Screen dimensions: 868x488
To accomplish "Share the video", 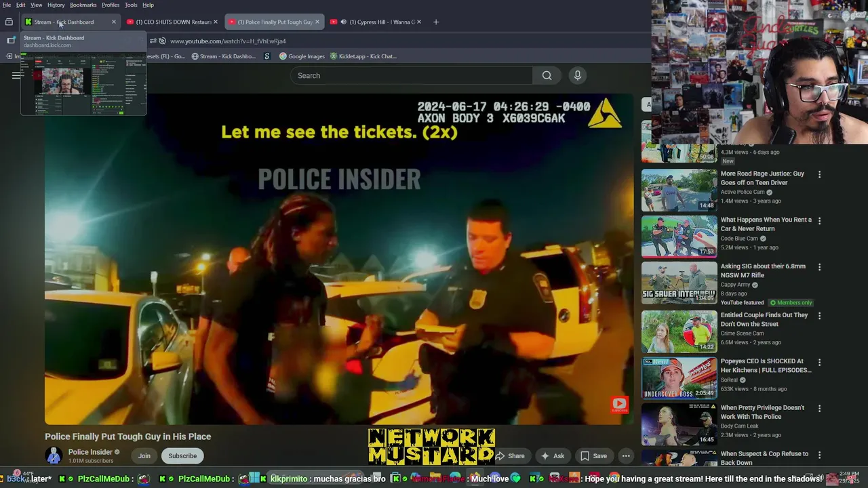I will [511, 455].
